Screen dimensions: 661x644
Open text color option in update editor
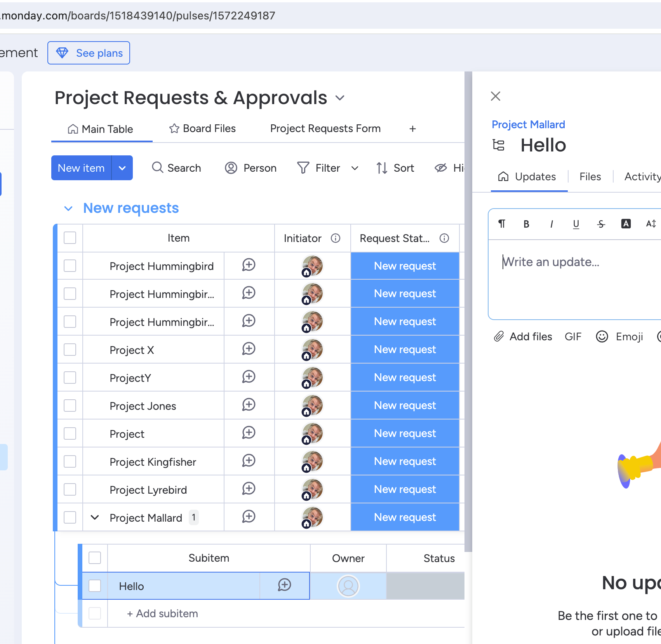626,224
